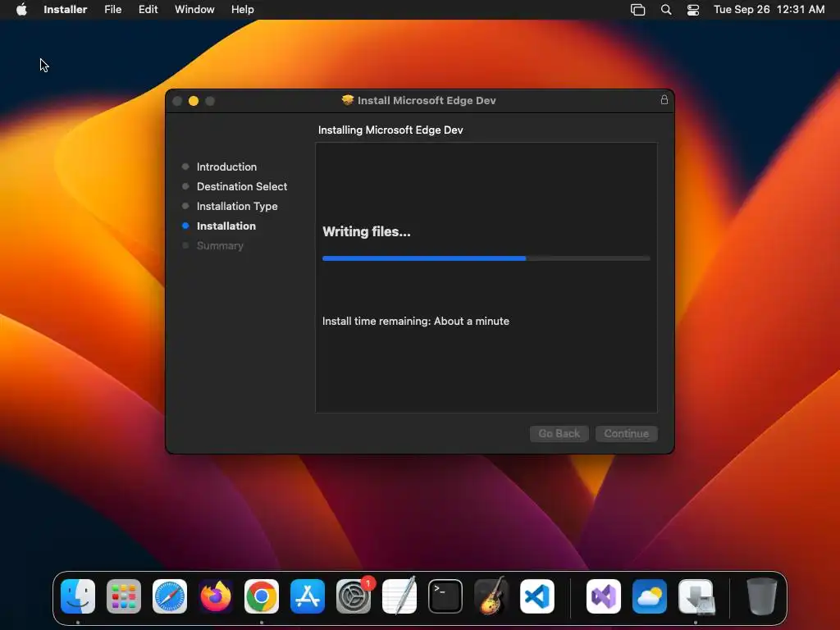Select the Introduction step in sidebar
840x630 pixels.
tap(226, 167)
